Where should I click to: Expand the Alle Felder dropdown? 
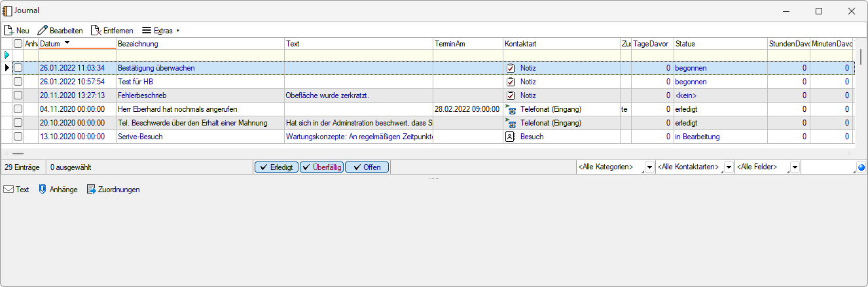tap(794, 167)
